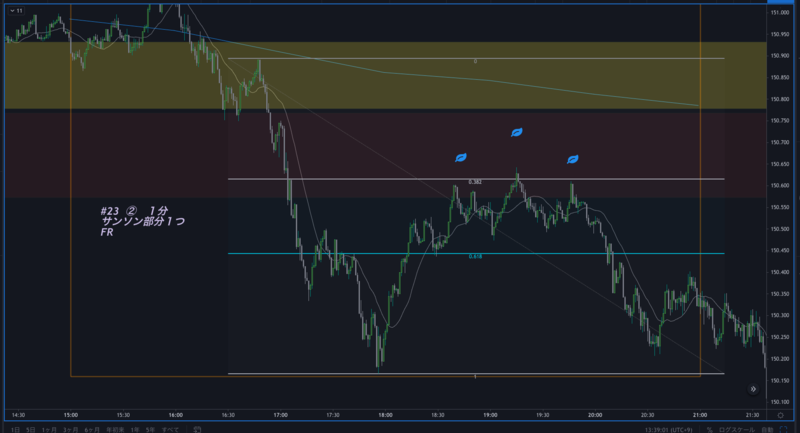
Task: Select the 1ヶ月 date range
Action: pyautogui.click(x=49, y=429)
